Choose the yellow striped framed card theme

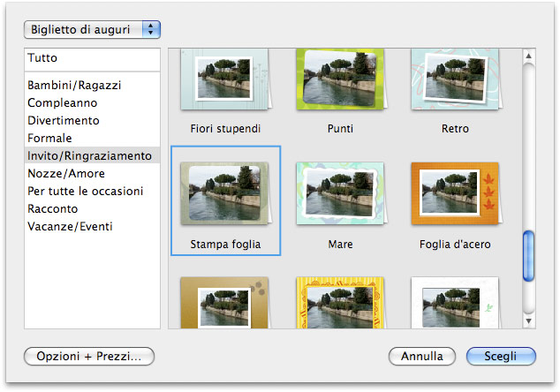341,303
